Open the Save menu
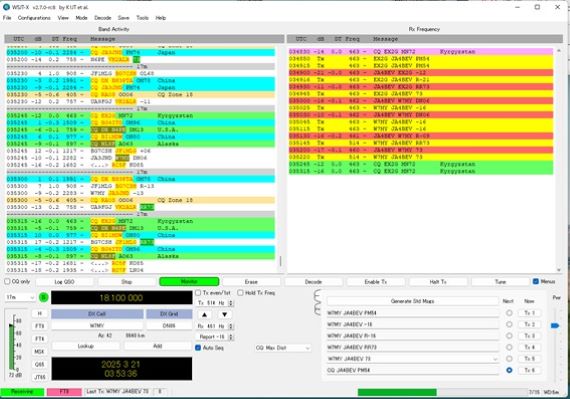This screenshot has height=399, width=570. click(123, 18)
